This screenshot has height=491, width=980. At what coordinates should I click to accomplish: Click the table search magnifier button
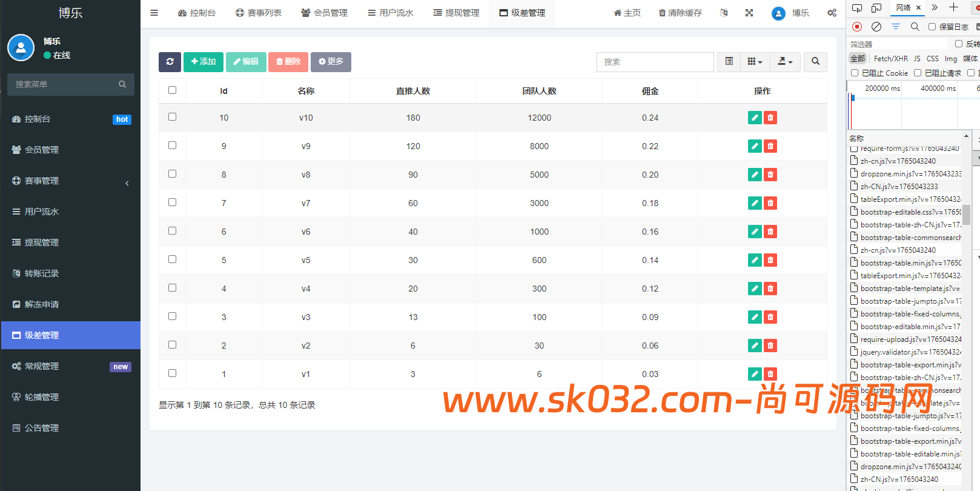(815, 62)
